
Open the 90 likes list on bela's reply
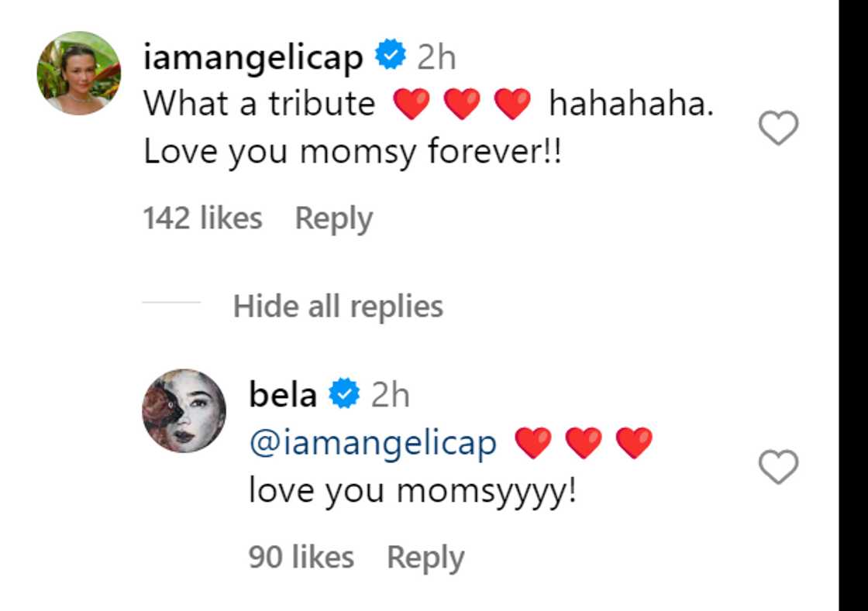pyautogui.click(x=301, y=556)
